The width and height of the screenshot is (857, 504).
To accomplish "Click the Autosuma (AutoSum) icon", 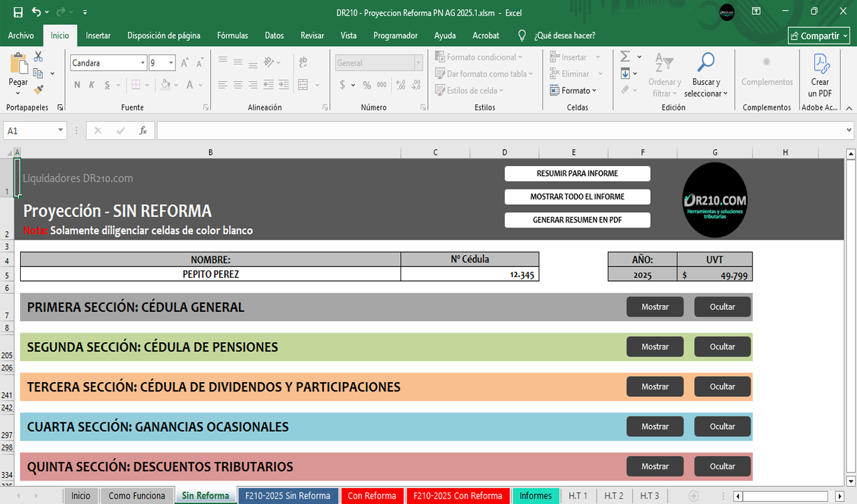I will (625, 57).
